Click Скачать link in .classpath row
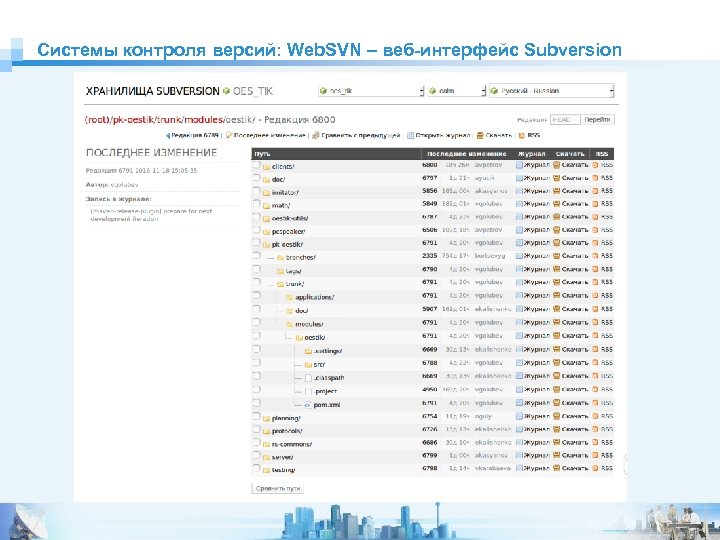The image size is (720, 540). click(x=575, y=376)
